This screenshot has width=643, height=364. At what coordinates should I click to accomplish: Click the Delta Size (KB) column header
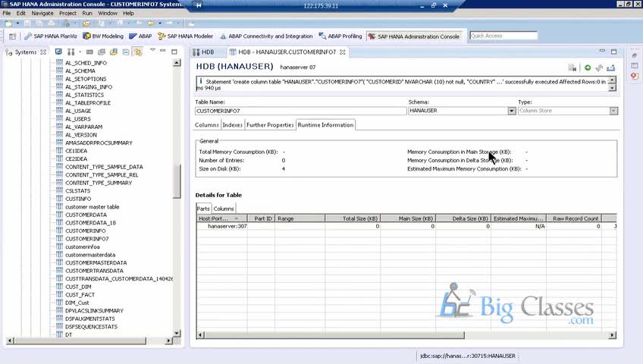(463, 218)
